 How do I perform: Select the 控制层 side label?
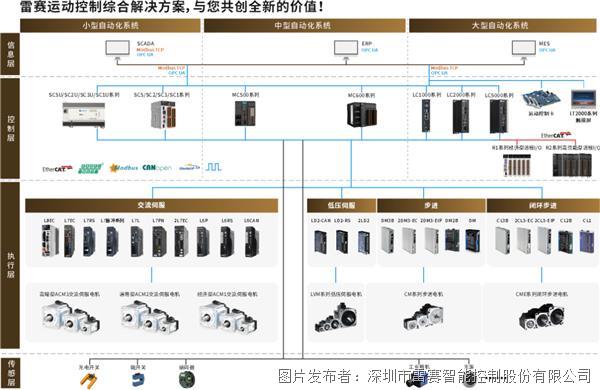[x=10, y=128]
